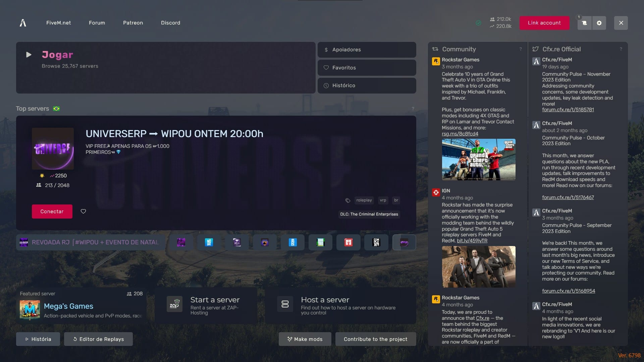The height and width of the screenshot is (362, 644).
Task: Click the GTA V artwork in Rockstar post
Action: (x=479, y=160)
